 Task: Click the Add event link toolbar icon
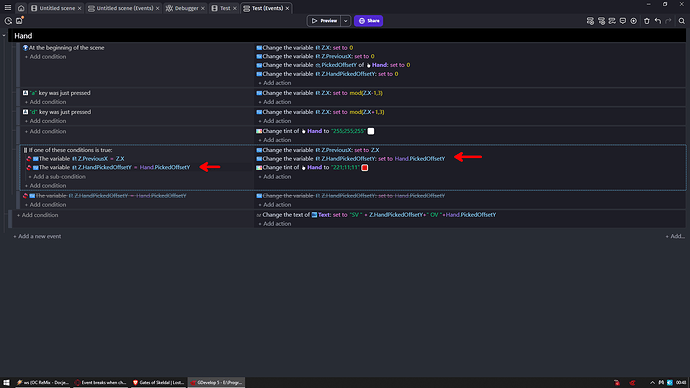point(612,21)
